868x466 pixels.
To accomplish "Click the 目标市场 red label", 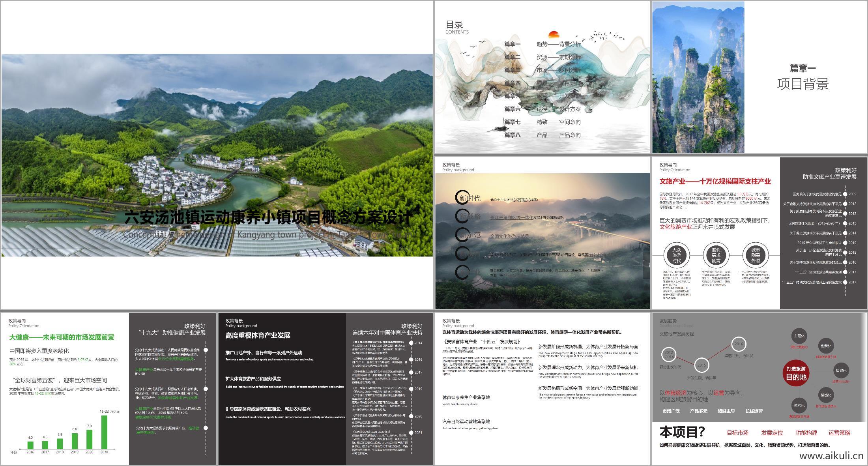I will coord(737,433).
